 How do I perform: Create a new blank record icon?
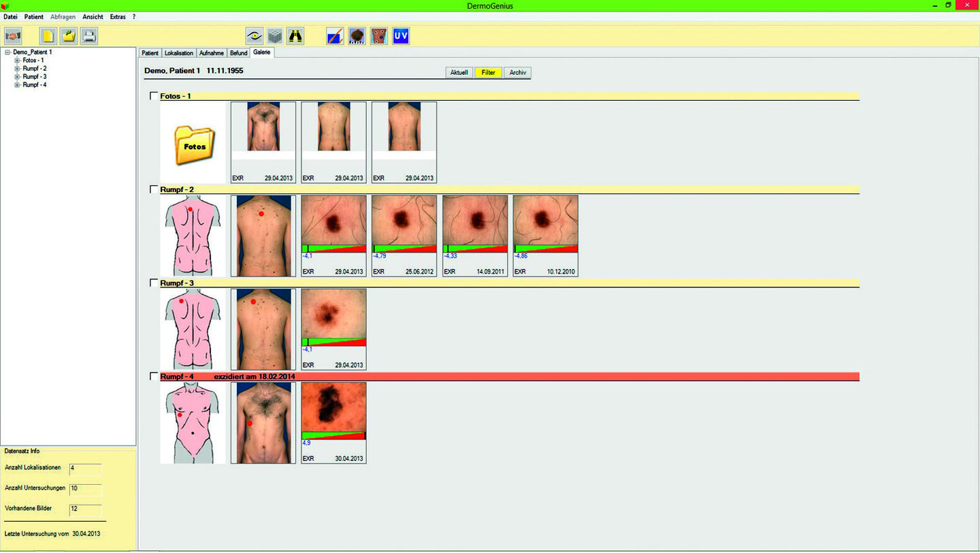tap(48, 36)
